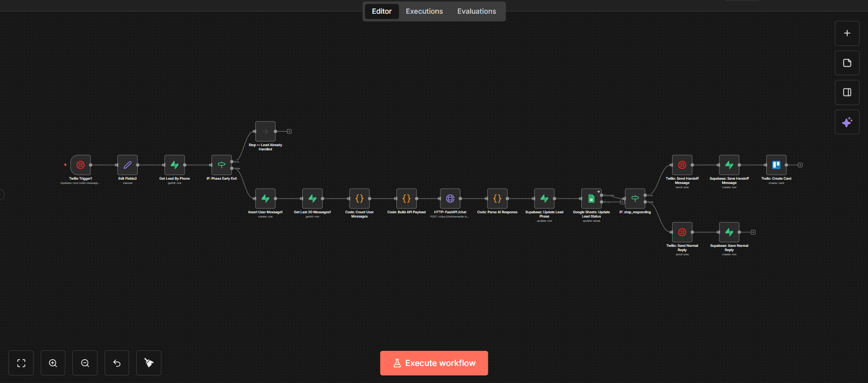868x383 pixels.
Task: Click the 'IF: stop_responding' label
Action: (x=635, y=212)
